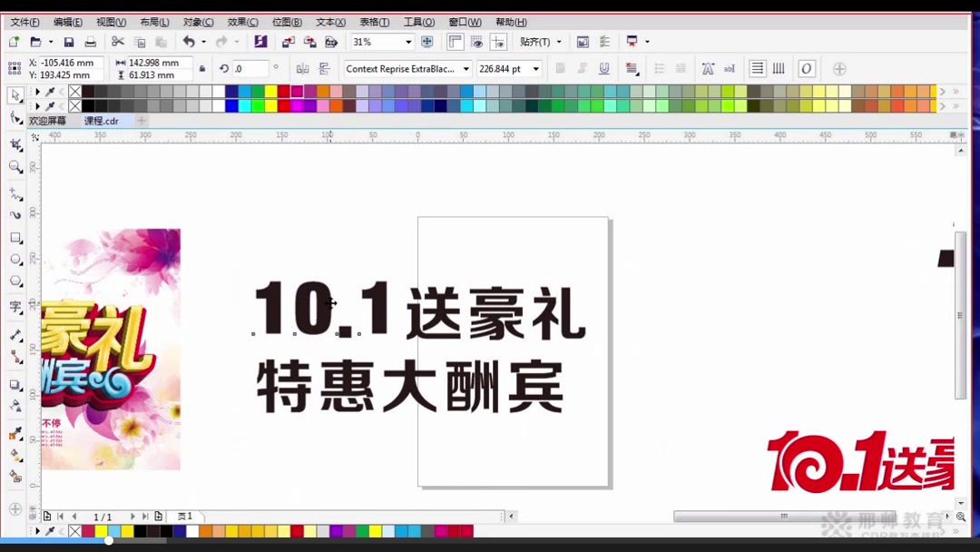Viewport: 980px width, 552px height.
Task: Click the 页1 page tab at the bottom
Action: coord(185,516)
